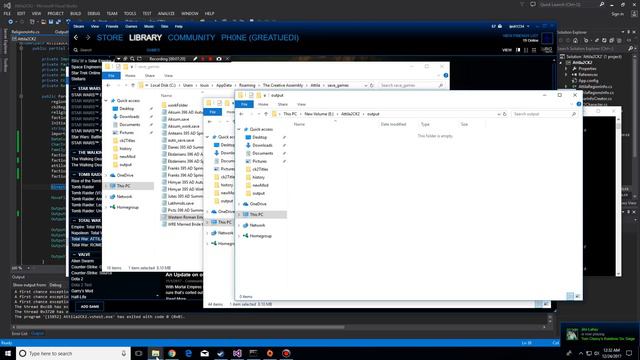Open the Mail app taskbar icon
The width and height of the screenshot is (640, 360).
click(204, 353)
